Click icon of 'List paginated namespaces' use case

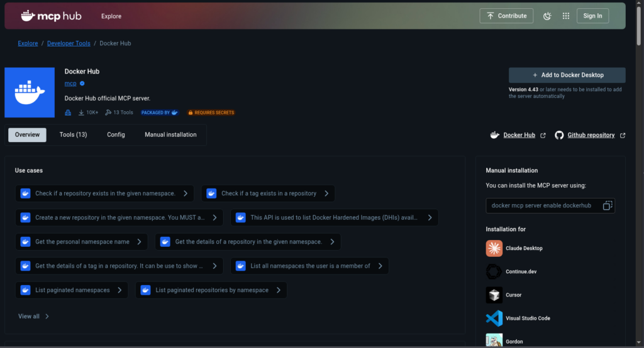click(x=25, y=290)
